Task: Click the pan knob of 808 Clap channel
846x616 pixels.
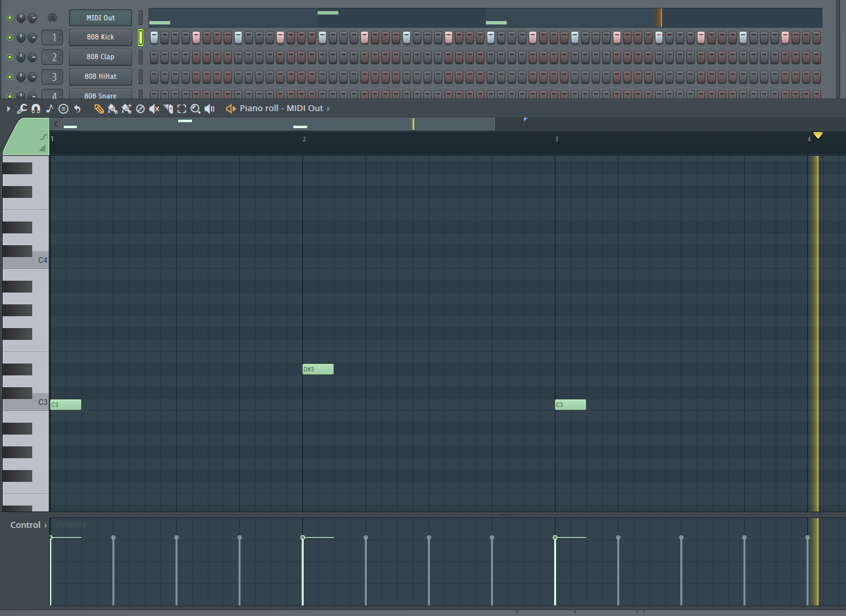Action: point(20,57)
